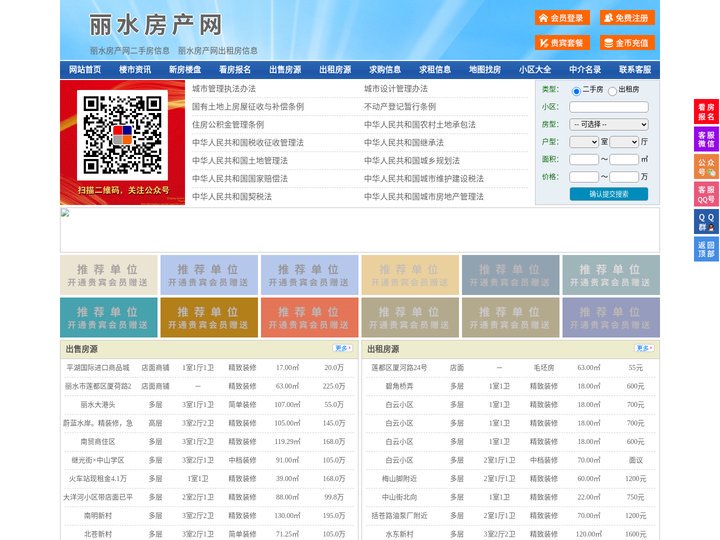Open the 南明新村 sale listing

pos(98,516)
